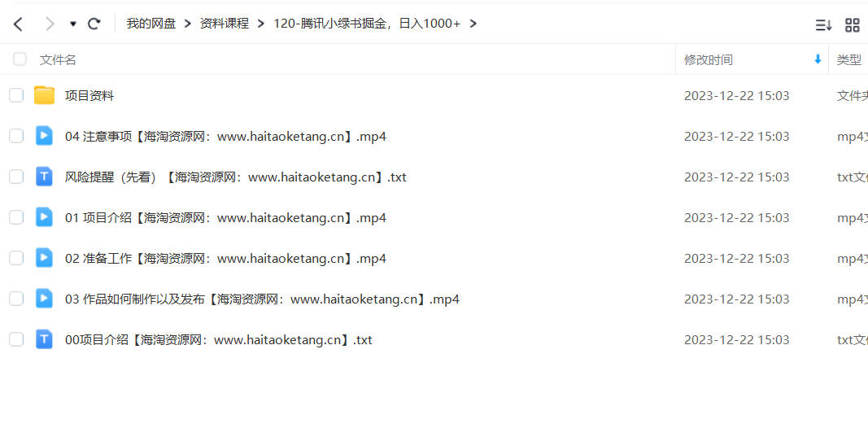868x428 pixels.
Task: Sort by 修改时间 column header
Action: pos(709,59)
